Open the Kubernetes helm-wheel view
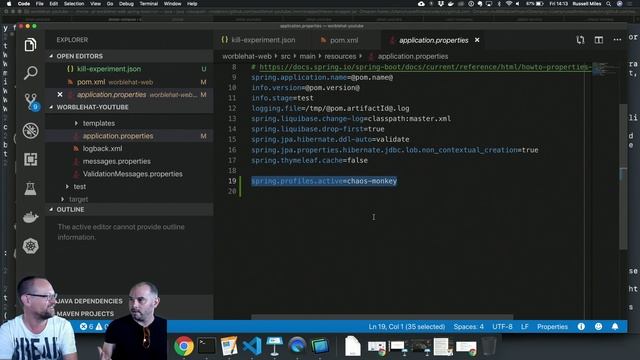The image size is (640, 360). coord(30,246)
